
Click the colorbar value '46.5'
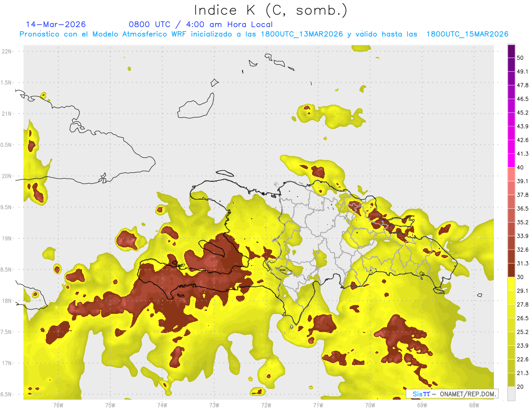click(x=523, y=99)
